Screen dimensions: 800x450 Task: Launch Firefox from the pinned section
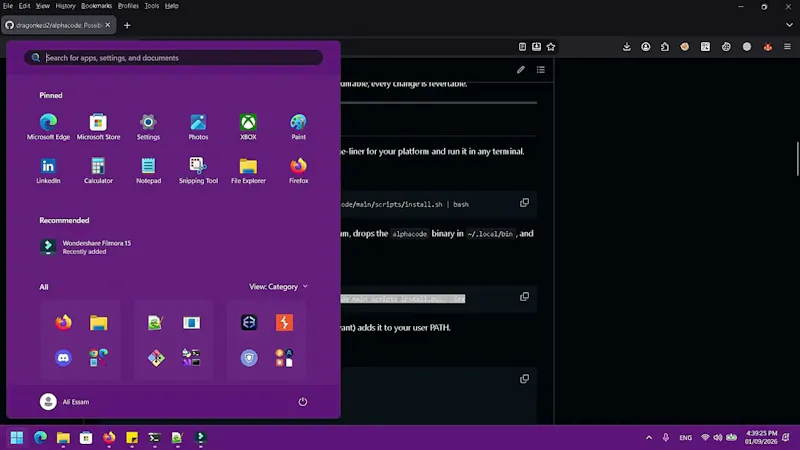(298, 170)
